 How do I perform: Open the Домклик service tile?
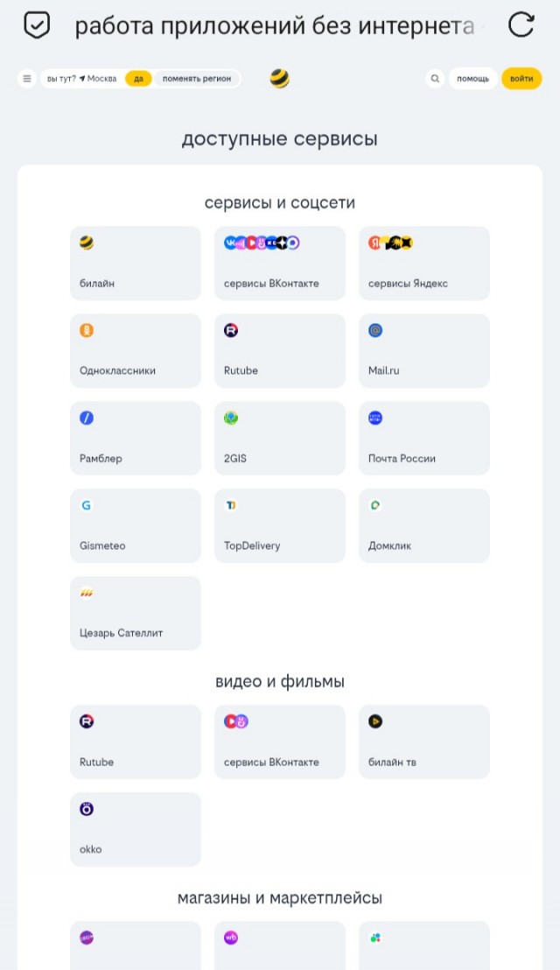pyautogui.click(x=424, y=525)
